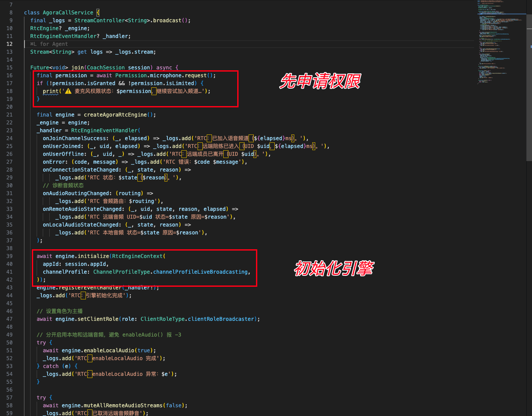532x416 pixels.
Task: Click the warning emoji in the print string
Action: tap(68, 91)
